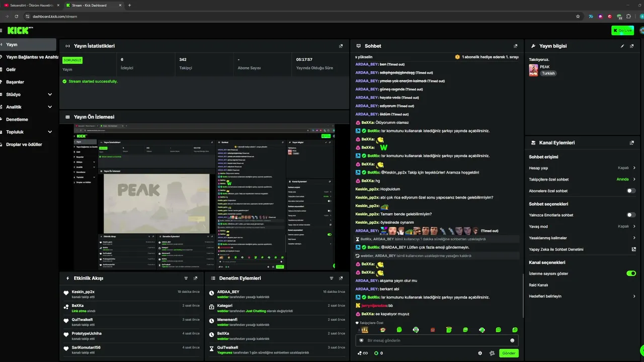The height and width of the screenshot is (362, 644).
Task: Pop out the Etkinlik Akışı panel
Action: coord(195,278)
